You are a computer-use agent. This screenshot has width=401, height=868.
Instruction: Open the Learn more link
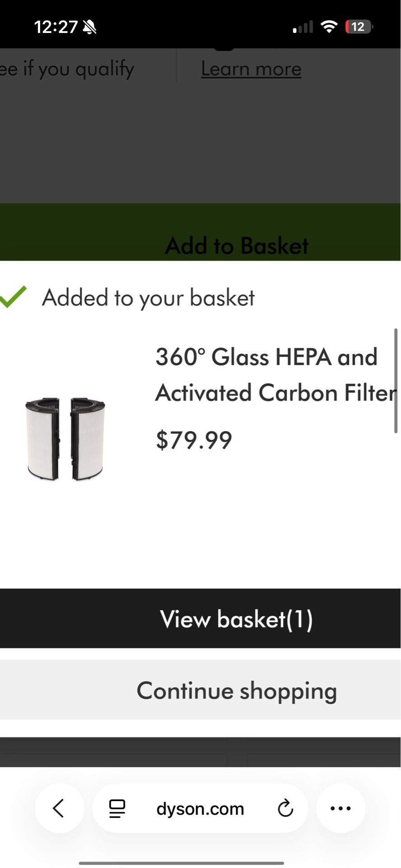[251, 69]
